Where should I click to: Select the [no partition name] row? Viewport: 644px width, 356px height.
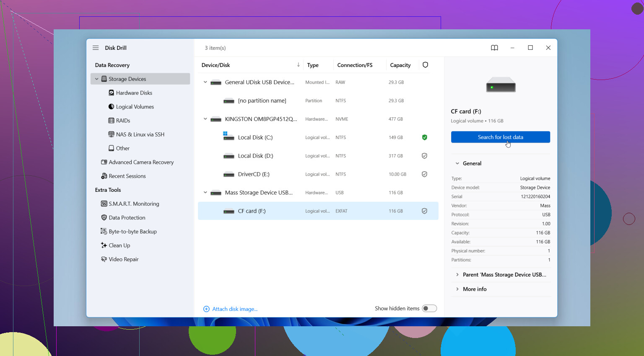pyautogui.click(x=318, y=101)
